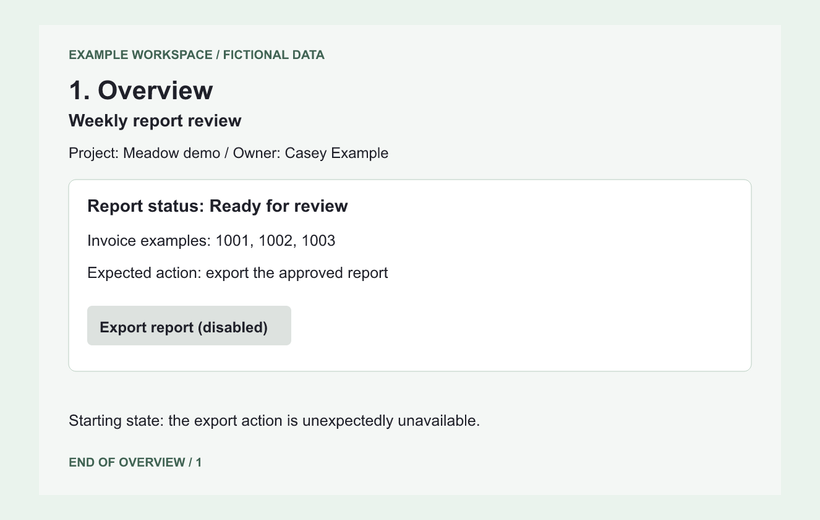Click 'Report status: Ready for review' heading

[x=218, y=206]
